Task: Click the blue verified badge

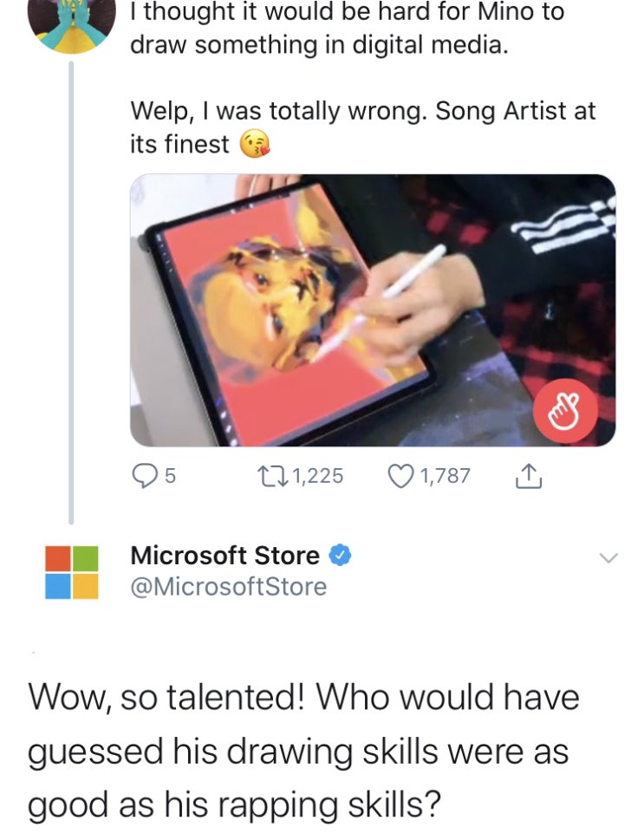Action: coord(341,555)
